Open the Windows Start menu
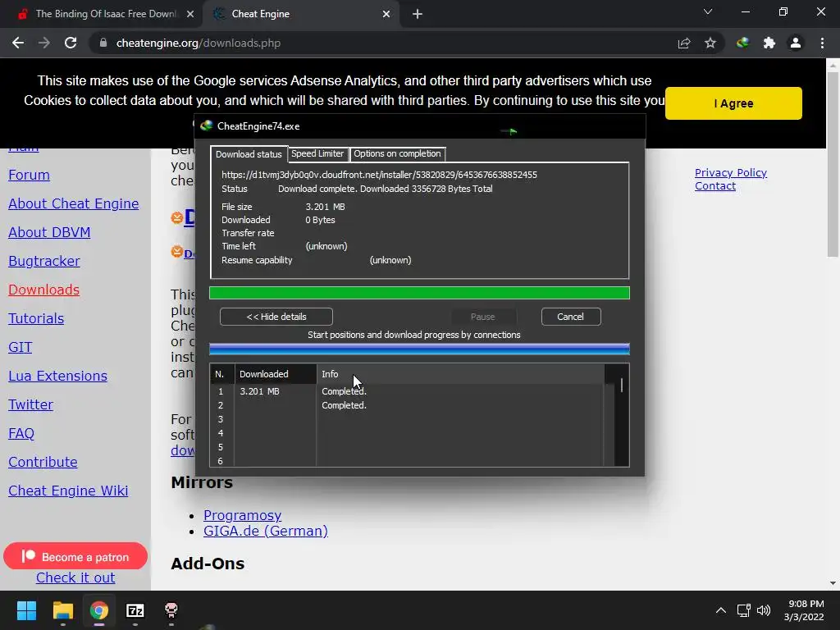Screen dimensions: 840x630 click(x=26, y=610)
